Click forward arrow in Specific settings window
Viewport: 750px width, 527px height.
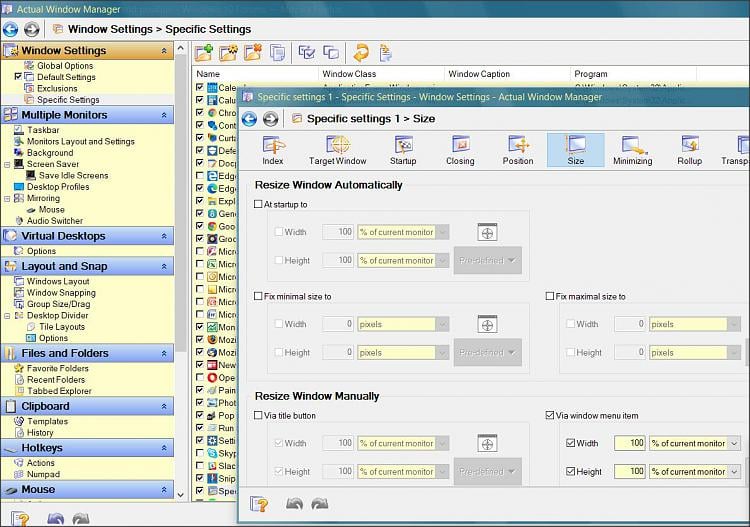(271, 119)
